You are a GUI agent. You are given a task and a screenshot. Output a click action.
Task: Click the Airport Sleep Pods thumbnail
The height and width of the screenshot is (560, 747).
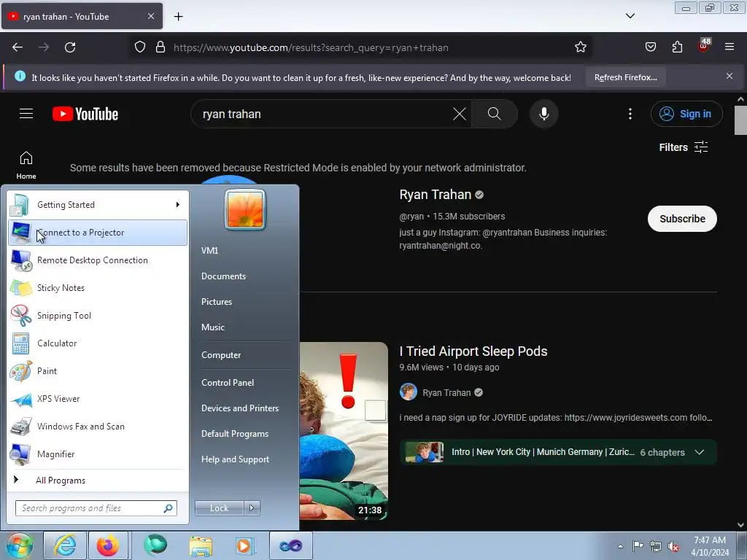[344, 430]
